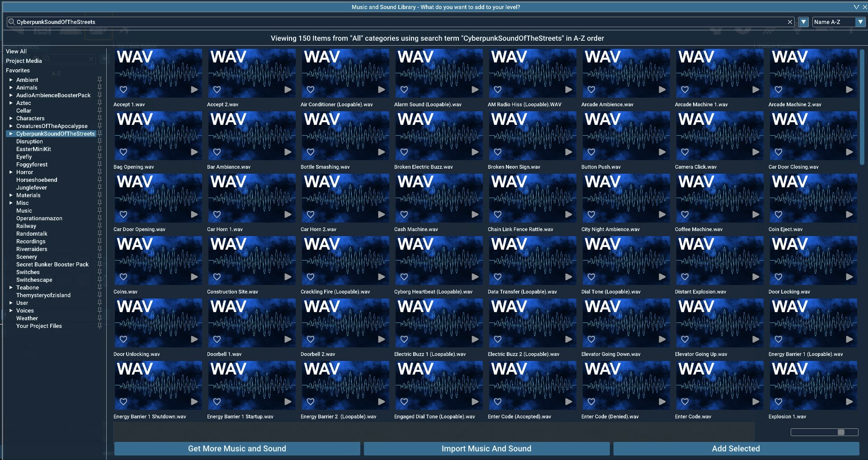Expand the Voices category

coord(11,311)
